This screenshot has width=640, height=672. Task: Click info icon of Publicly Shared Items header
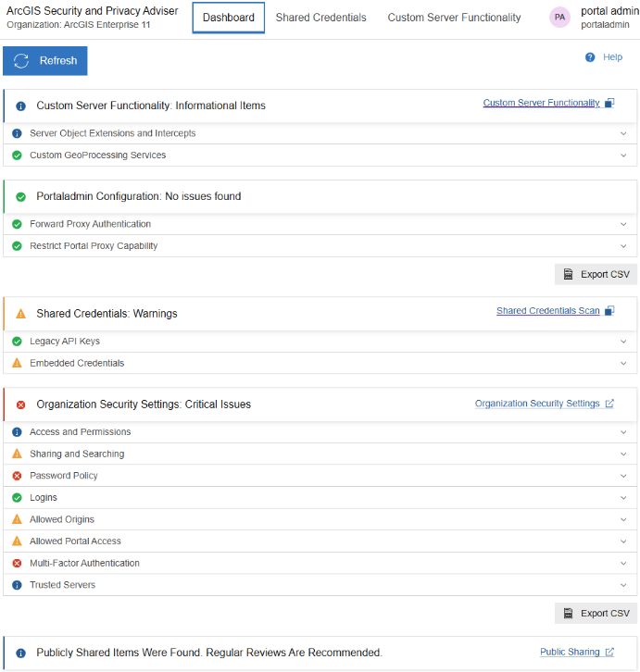[x=20, y=653]
